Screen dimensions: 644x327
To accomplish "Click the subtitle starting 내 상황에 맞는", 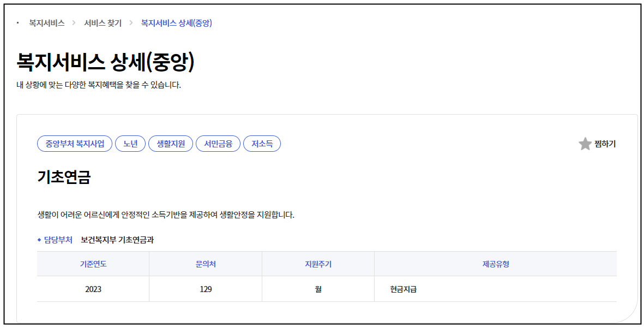I will tap(99, 85).
